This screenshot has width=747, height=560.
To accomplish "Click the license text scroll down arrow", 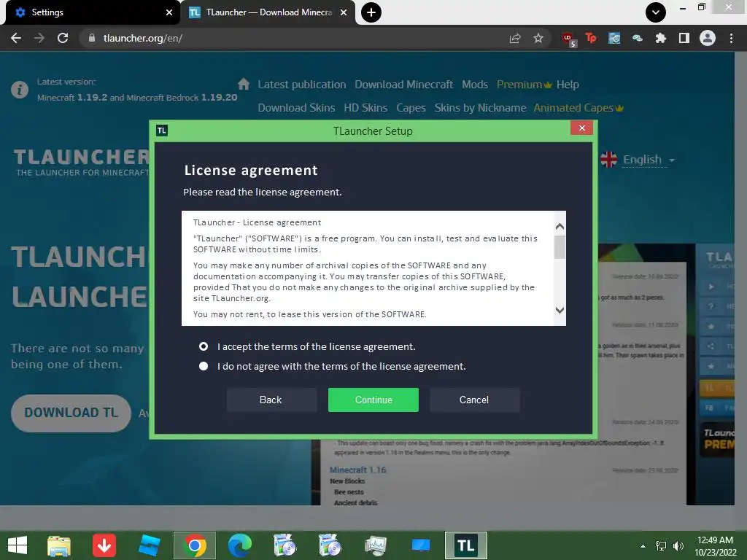I will click(560, 310).
